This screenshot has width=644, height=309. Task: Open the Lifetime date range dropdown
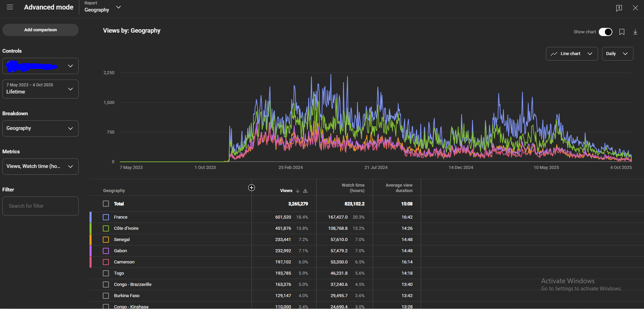point(41,89)
